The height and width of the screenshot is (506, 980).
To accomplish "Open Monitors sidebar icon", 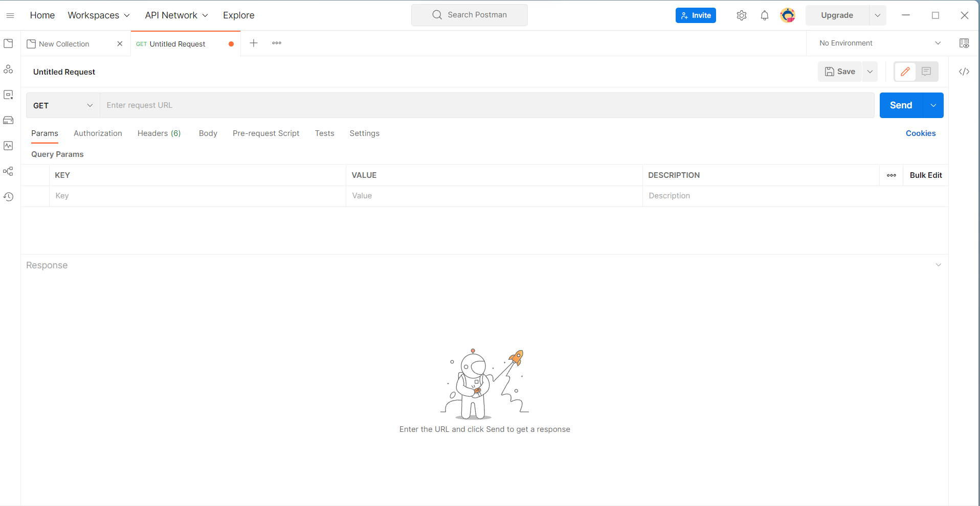I will [x=8, y=146].
